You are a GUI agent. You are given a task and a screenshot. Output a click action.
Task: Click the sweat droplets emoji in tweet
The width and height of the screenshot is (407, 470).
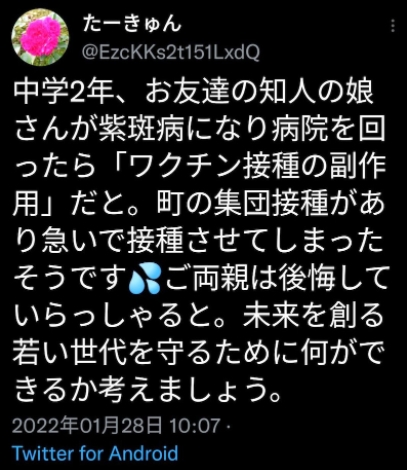click(x=145, y=279)
